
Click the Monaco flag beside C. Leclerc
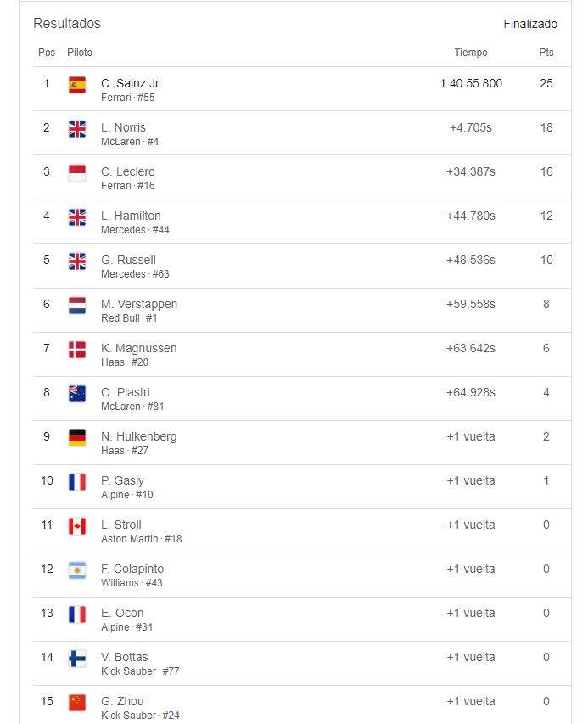click(x=77, y=173)
